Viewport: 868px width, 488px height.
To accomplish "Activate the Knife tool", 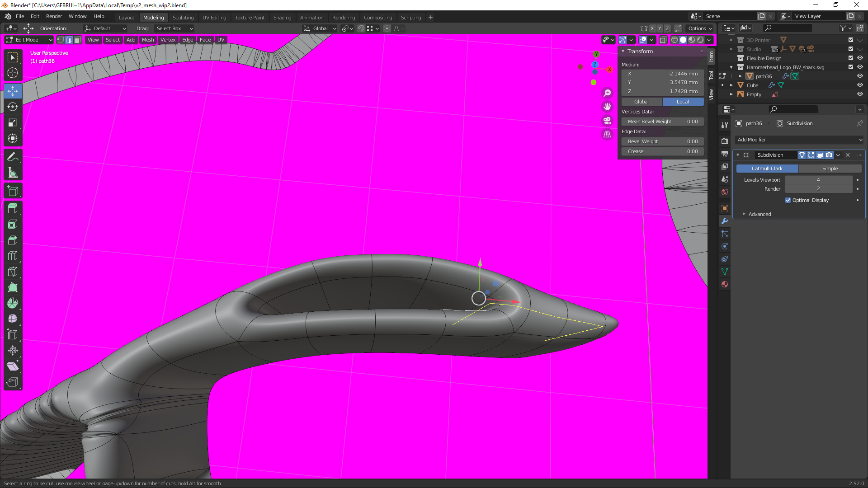I will coord(13,272).
